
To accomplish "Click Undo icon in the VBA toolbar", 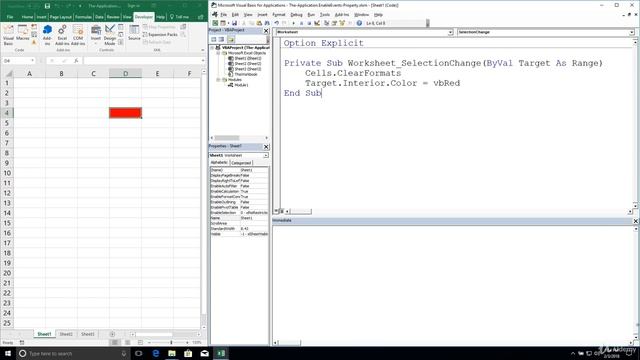I will [x=277, y=23].
